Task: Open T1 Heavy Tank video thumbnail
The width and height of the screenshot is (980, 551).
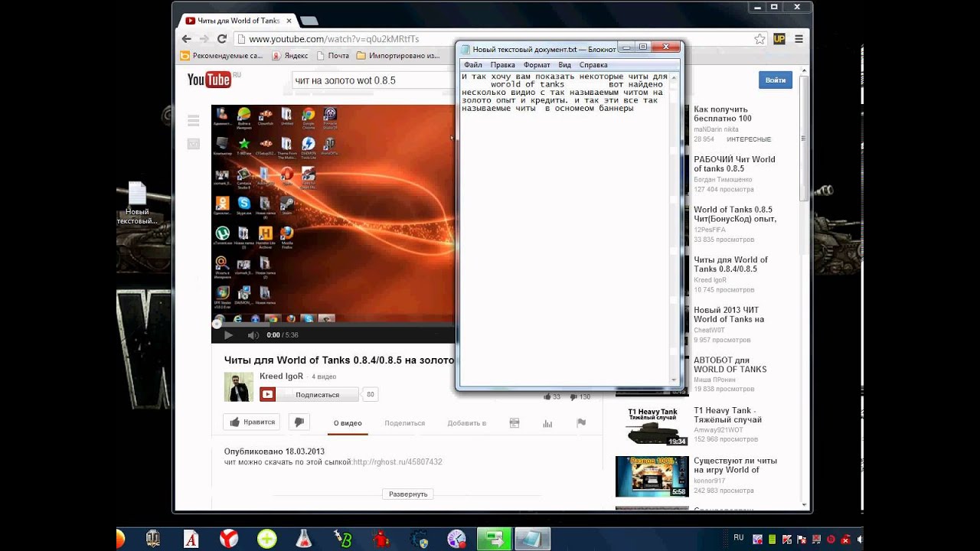Action: click(652, 426)
